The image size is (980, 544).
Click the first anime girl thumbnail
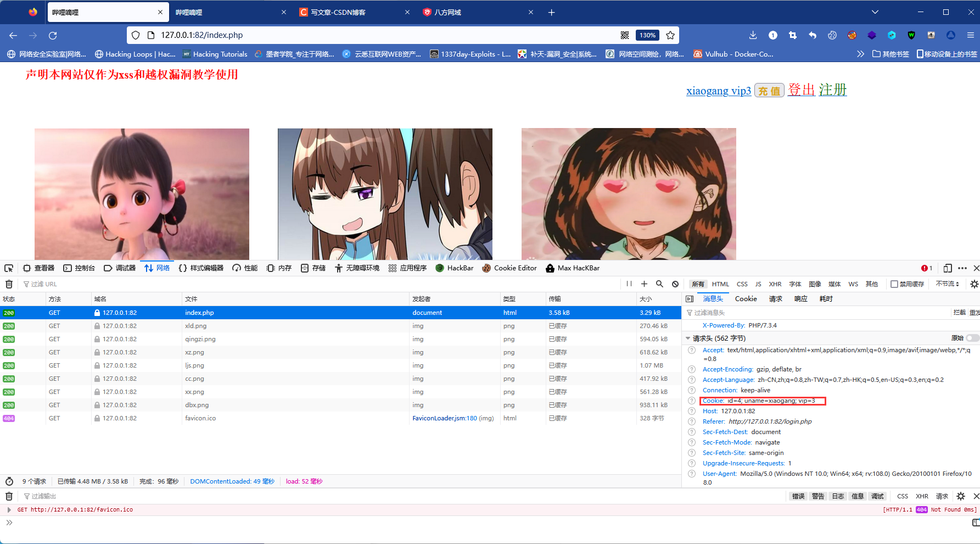coord(142,194)
